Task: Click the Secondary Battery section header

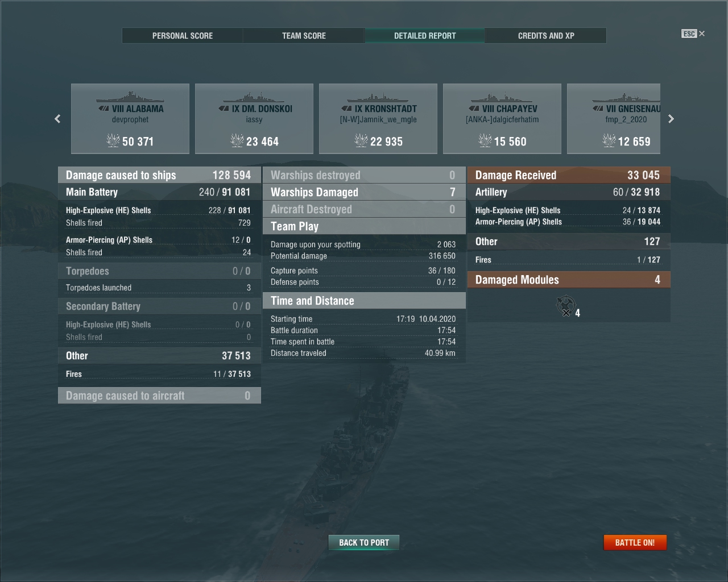Action: tap(159, 306)
